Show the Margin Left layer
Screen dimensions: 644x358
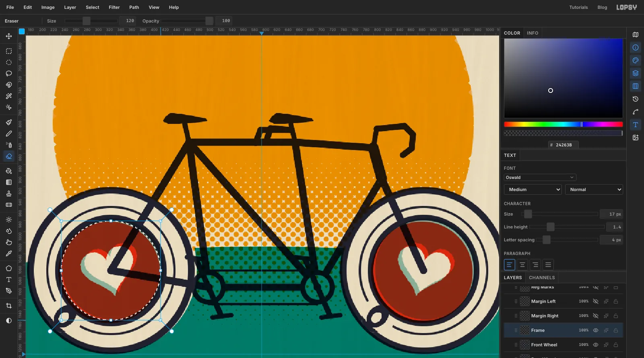[x=596, y=301]
